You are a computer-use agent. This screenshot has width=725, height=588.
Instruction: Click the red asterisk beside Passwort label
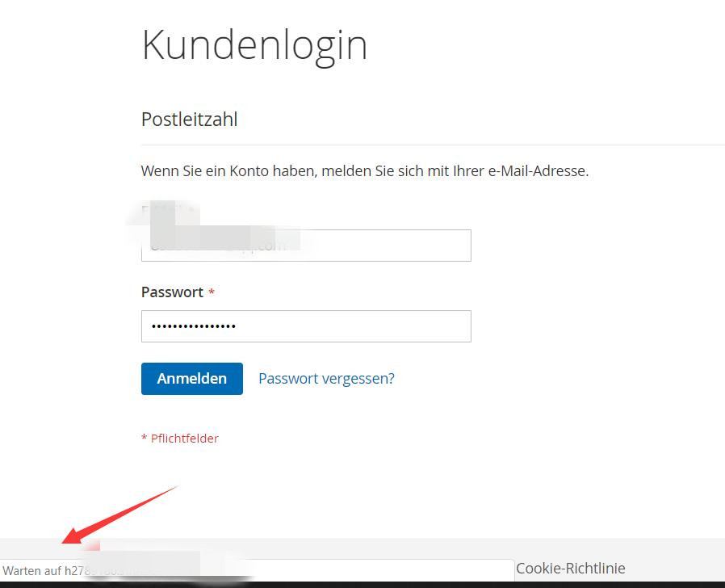(x=212, y=292)
